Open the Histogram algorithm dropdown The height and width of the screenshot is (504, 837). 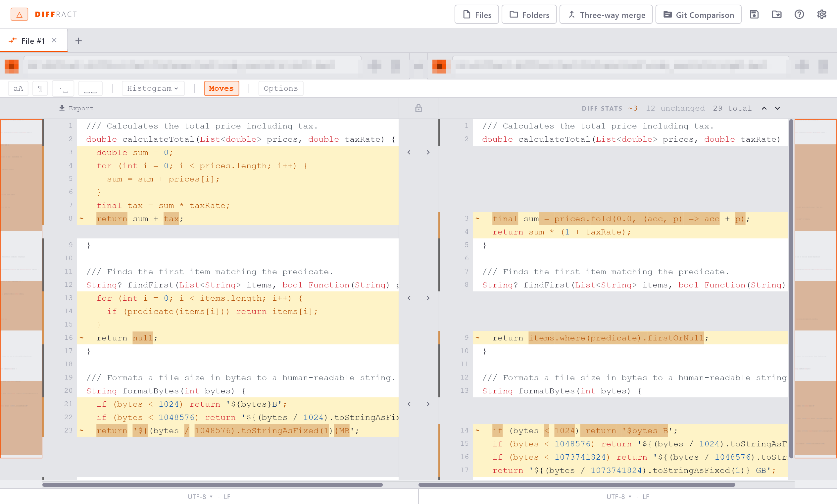[x=153, y=88]
